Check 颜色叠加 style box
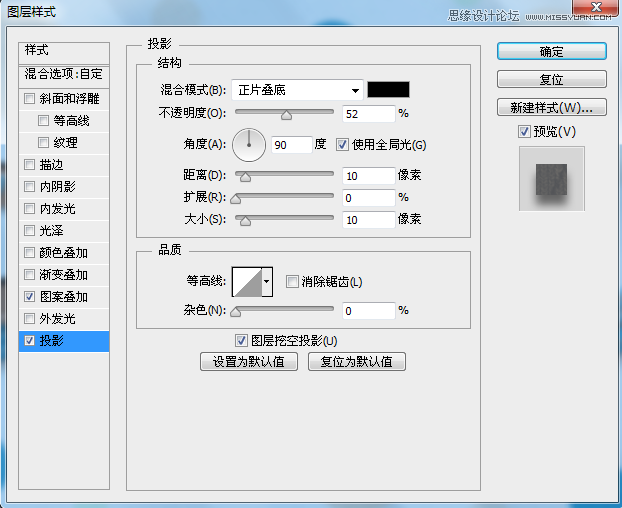This screenshot has width=622, height=508. tap(29, 252)
